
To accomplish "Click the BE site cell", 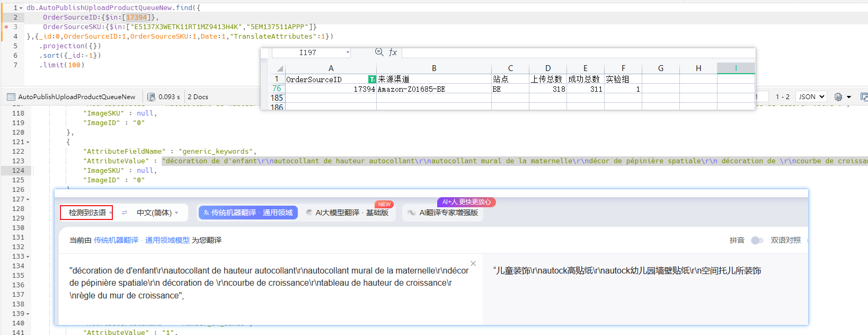I will (510, 89).
